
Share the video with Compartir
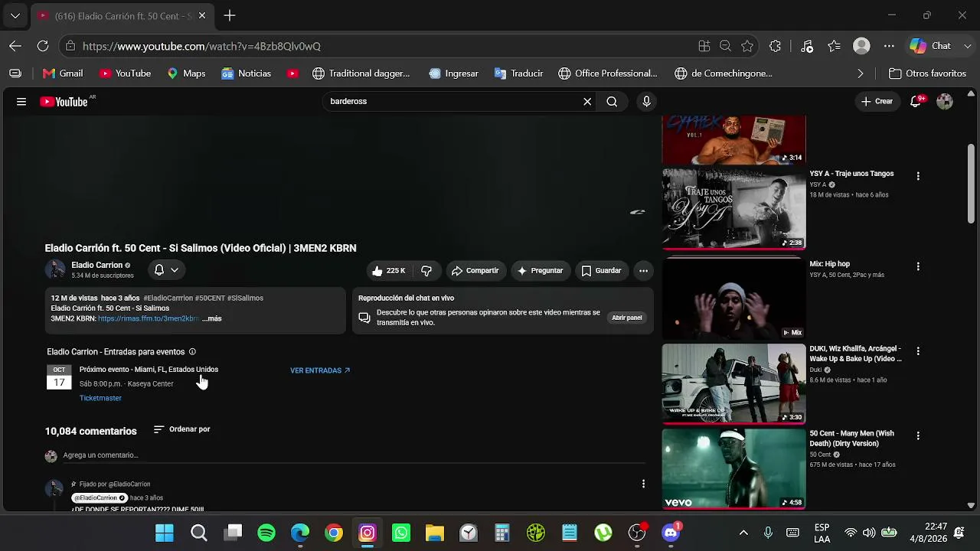[x=475, y=271]
